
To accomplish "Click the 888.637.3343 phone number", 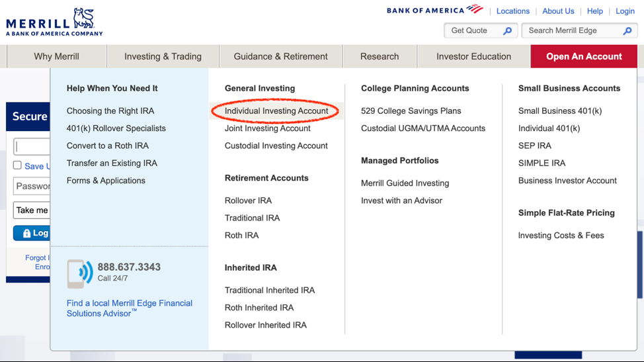I will pyautogui.click(x=129, y=267).
